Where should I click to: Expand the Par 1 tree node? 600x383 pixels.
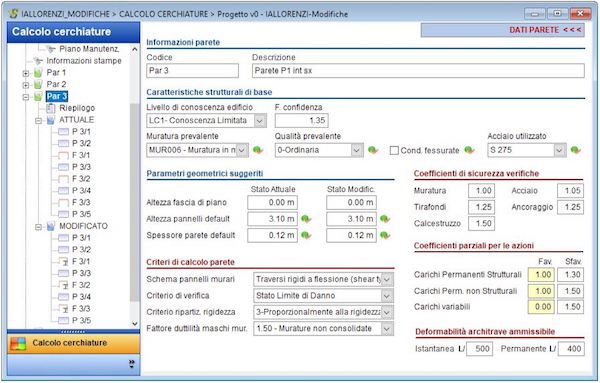pos(26,73)
